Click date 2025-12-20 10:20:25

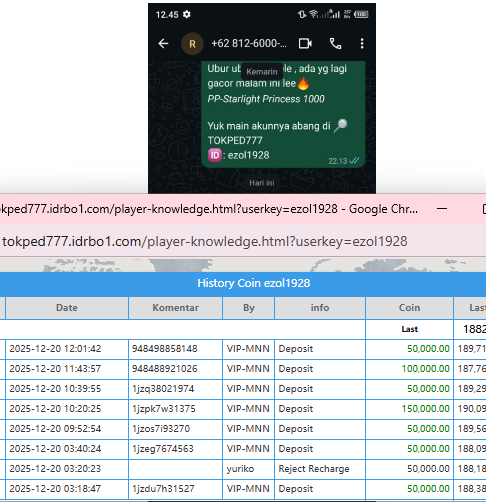tap(55, 409)
